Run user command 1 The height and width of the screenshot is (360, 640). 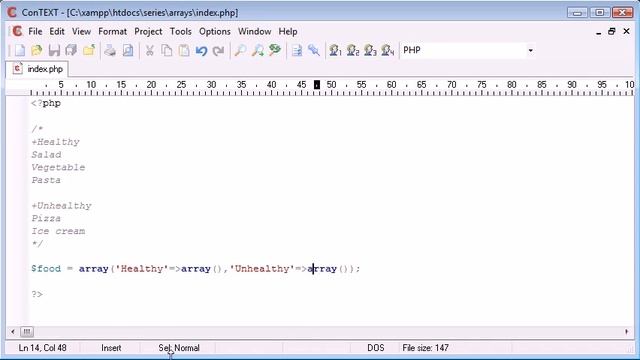(335, 51)
